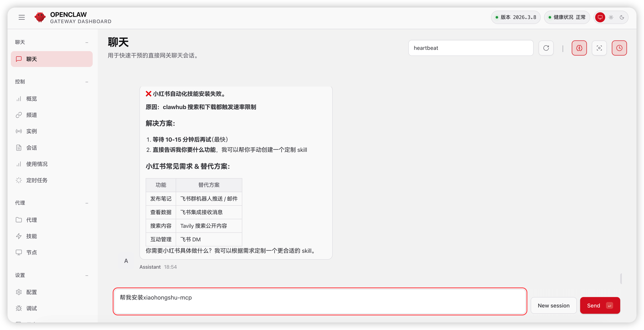Click the focus/scan icon in the top toolbar
Image resolution: width=644 pixels, height=330 pixels.
pyautogui.click(x=599, y=48)
